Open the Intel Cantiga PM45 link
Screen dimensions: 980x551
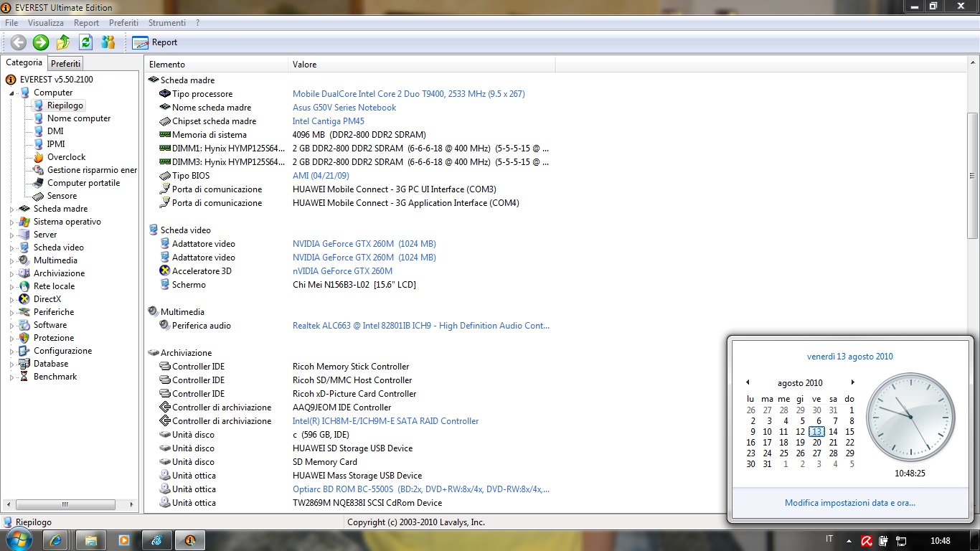coord(329,121)
